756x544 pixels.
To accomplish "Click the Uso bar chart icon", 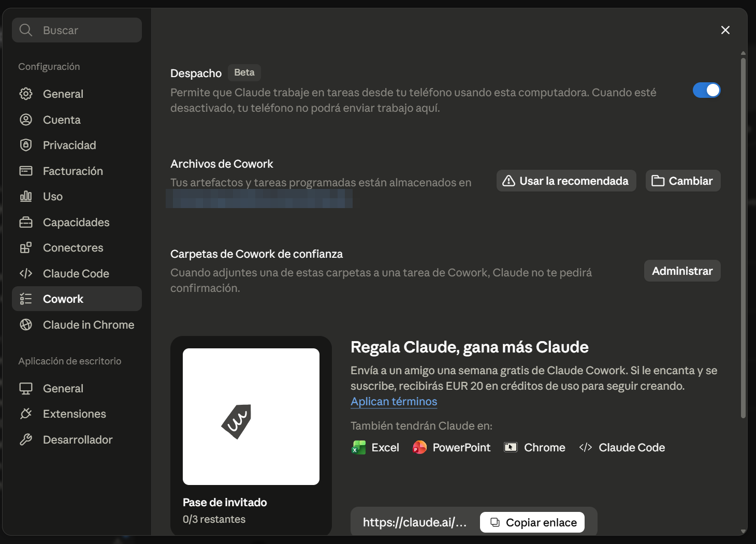I will pos(26,196).
